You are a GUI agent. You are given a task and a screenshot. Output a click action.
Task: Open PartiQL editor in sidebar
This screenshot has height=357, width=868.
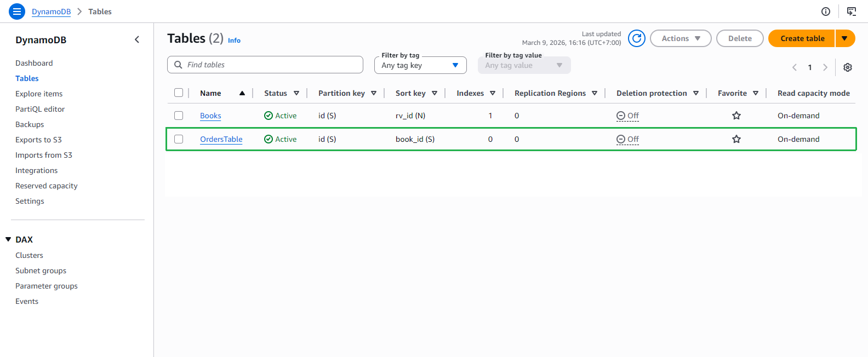[x=40, y=109]
